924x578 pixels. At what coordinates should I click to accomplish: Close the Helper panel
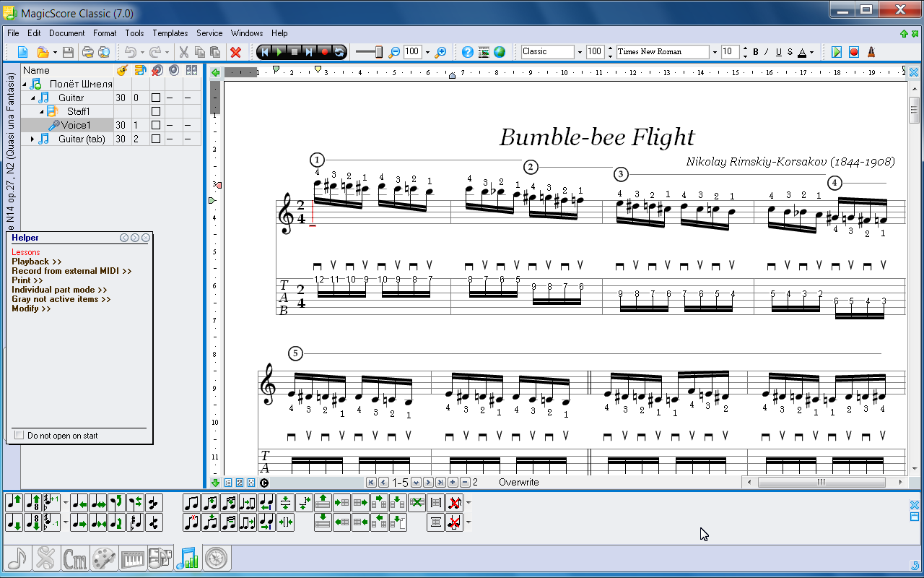[146, 238]
